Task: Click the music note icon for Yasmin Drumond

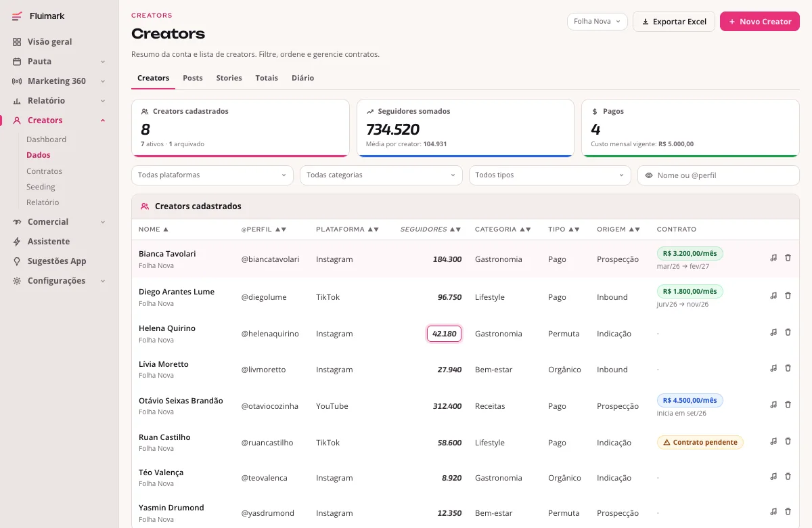Action: pyautogui.click(x=773, y=512)
